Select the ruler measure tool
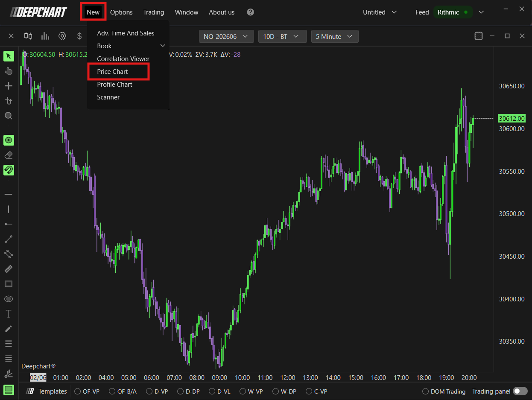This screenshot has width=532, height=400. tap(9, 269)
